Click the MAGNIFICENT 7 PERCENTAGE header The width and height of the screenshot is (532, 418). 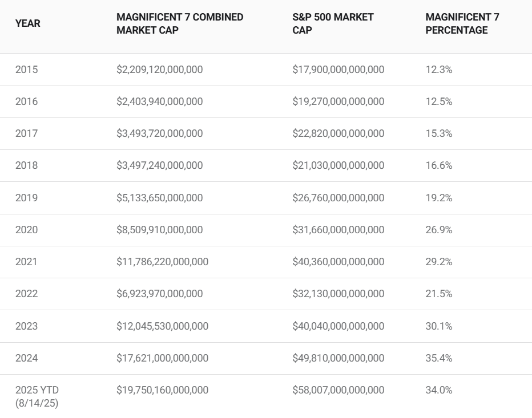coord(462,23)
